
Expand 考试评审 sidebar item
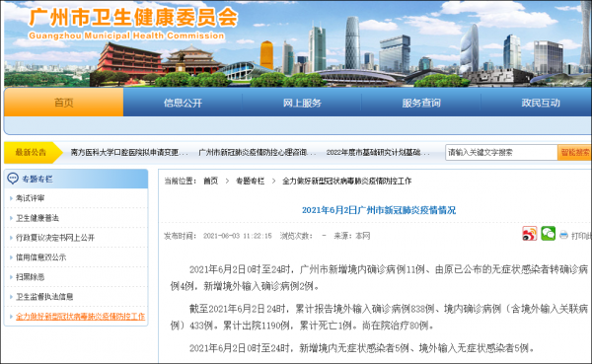30,198
